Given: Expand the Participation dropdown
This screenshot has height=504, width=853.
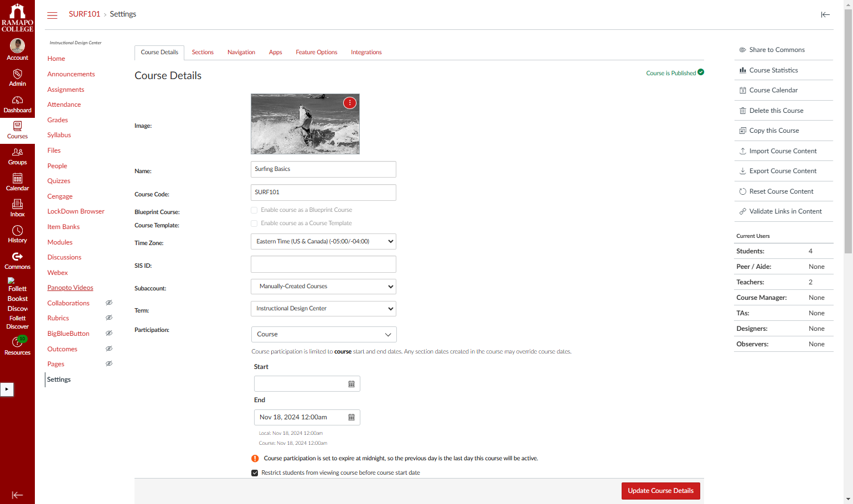Looking at the screenshot, I should coord(324,335).
